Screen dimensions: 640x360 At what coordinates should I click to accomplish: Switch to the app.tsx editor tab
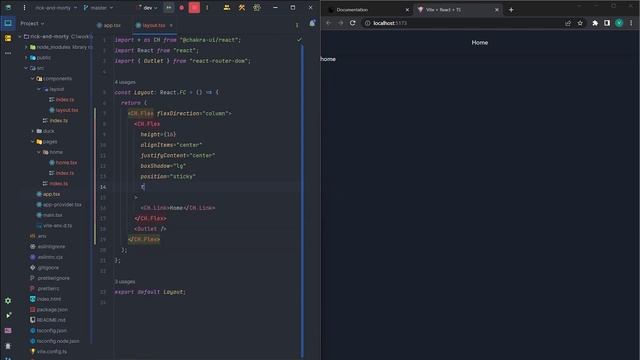point(109,25)
